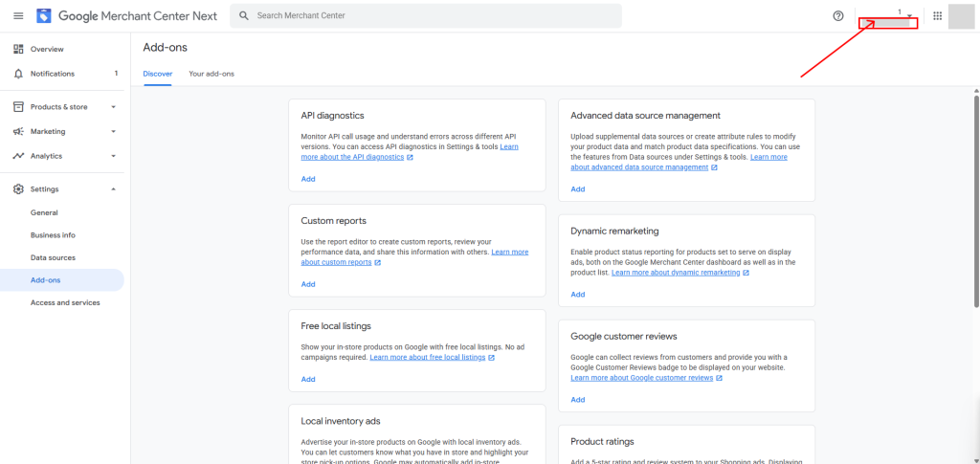Click the Settings gear icon in sidebar

coord(18,189)
